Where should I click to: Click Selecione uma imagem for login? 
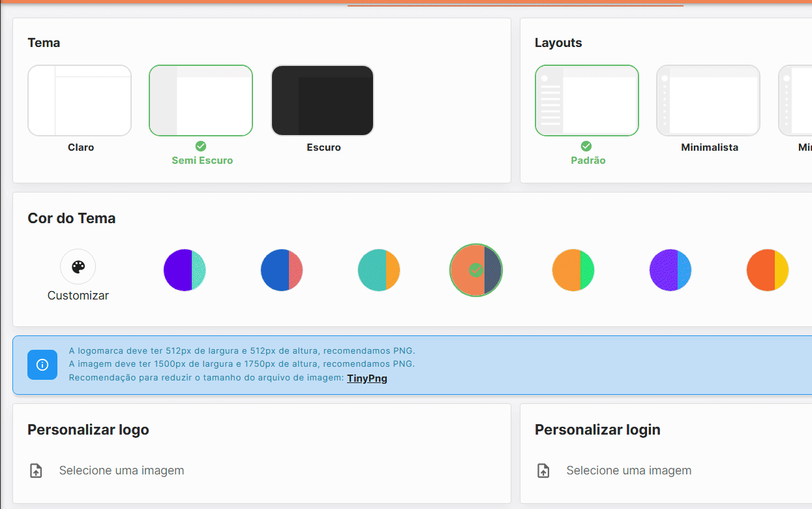629,470
